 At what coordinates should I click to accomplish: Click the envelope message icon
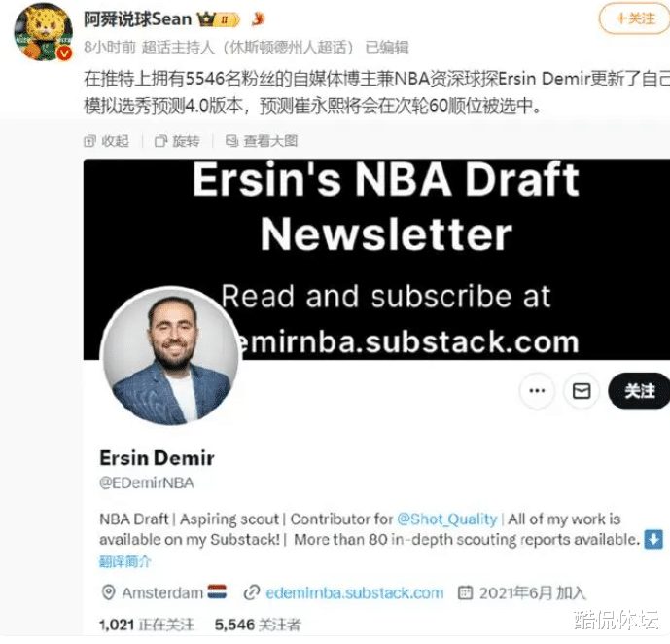(x=582, y=391)
